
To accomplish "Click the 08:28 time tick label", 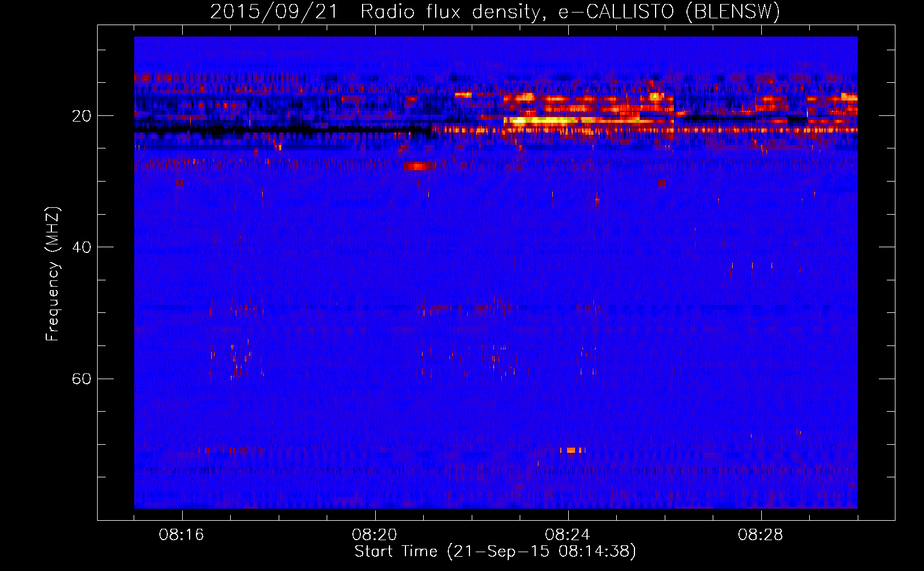I will [761, 535].
